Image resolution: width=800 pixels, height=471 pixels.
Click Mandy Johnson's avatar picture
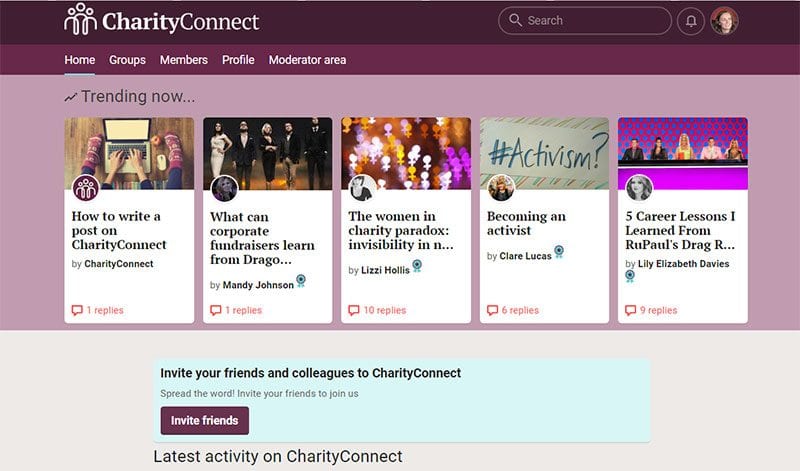(x=225, y=188)
